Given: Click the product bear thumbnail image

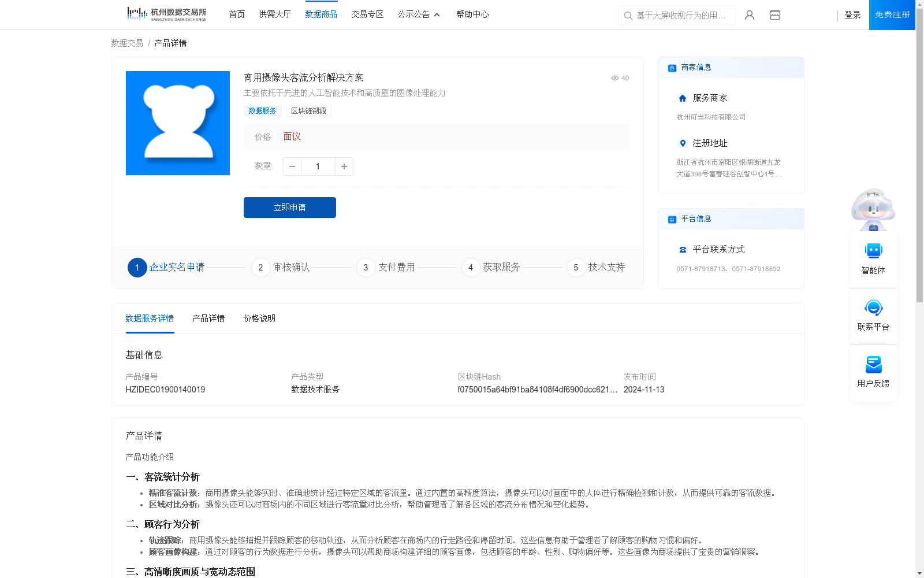Looking at the screenshot, I should (178, 123).
